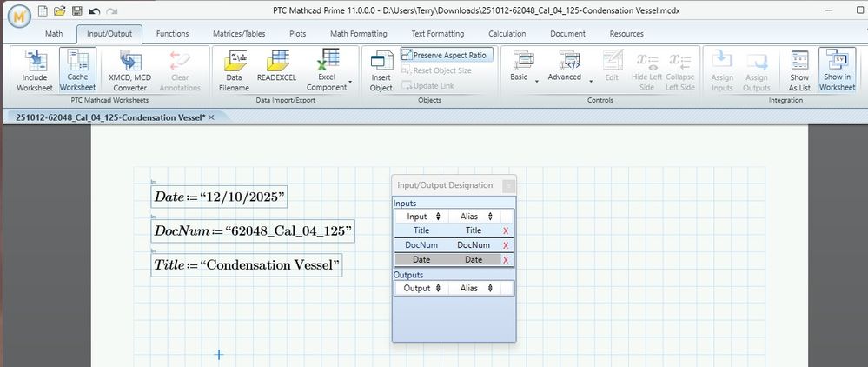Viewport: 868px width, 367px height.
Task: Click the Basic controls icon
Action: pyautogui.click(x=522, y=60)
